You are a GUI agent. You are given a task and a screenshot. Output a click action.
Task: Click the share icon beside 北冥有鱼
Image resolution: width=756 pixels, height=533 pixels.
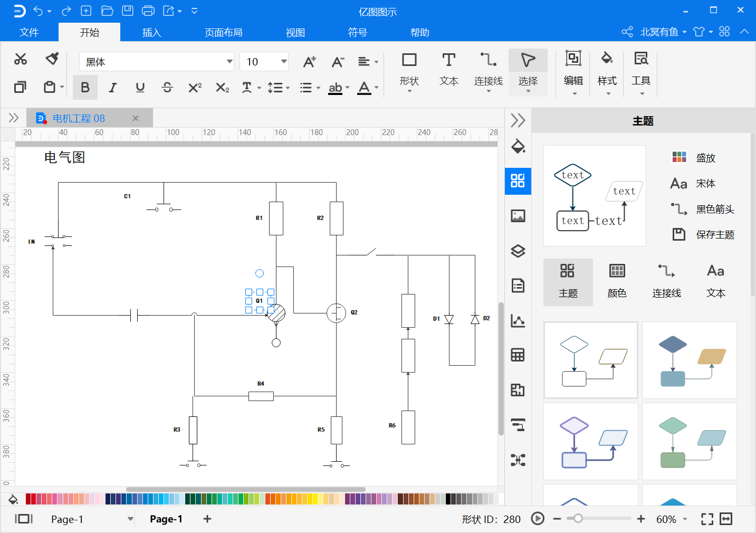[627, 32]
